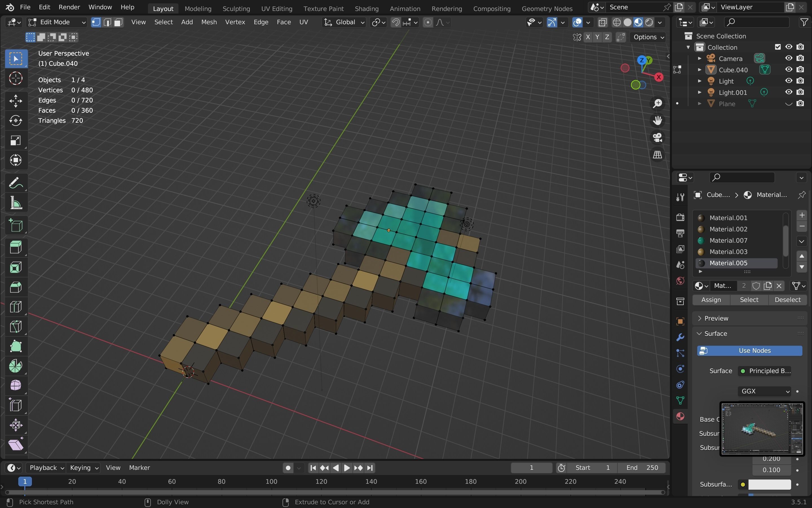The image size is (812, 508).
Task: Select the Shear tool
Action: (16, 445)
